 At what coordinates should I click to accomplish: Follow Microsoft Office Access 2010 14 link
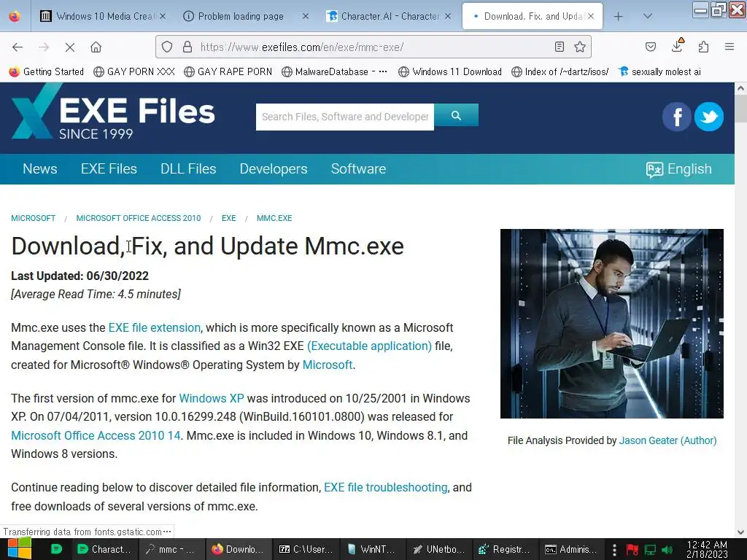pyautogui.click(x=96, y=436)
